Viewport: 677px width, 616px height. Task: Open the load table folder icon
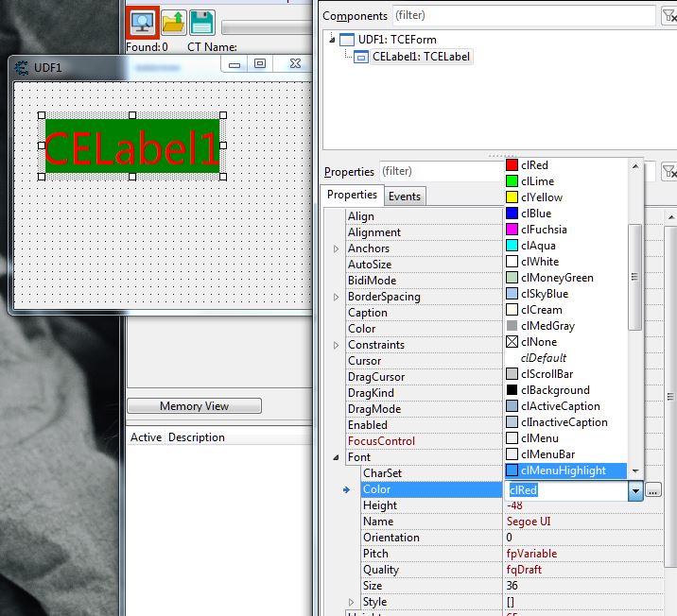[x=174, y=23]
